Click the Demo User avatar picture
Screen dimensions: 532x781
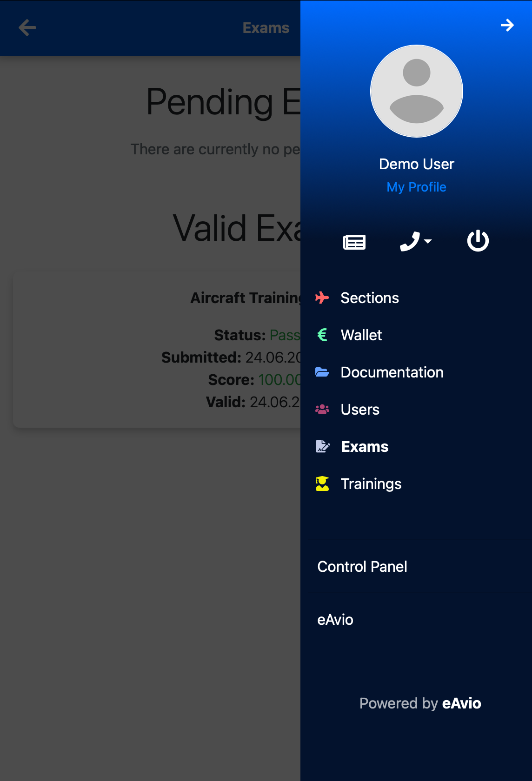click(x=417, y=91)
